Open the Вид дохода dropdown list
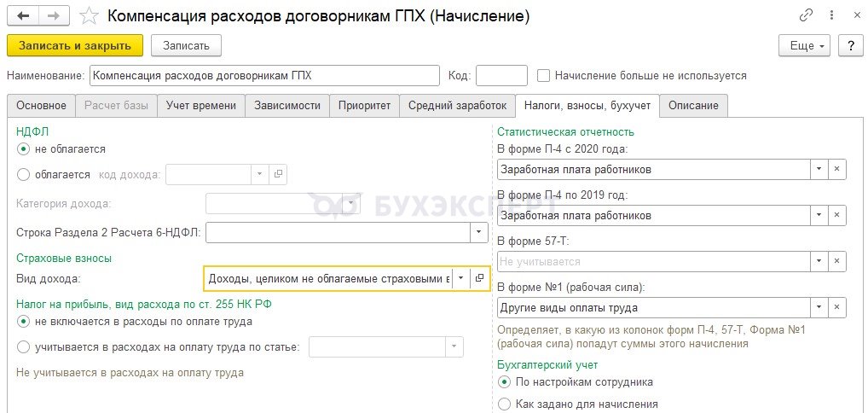The height and width of the screenshot is (413, 868). [461, 279]
